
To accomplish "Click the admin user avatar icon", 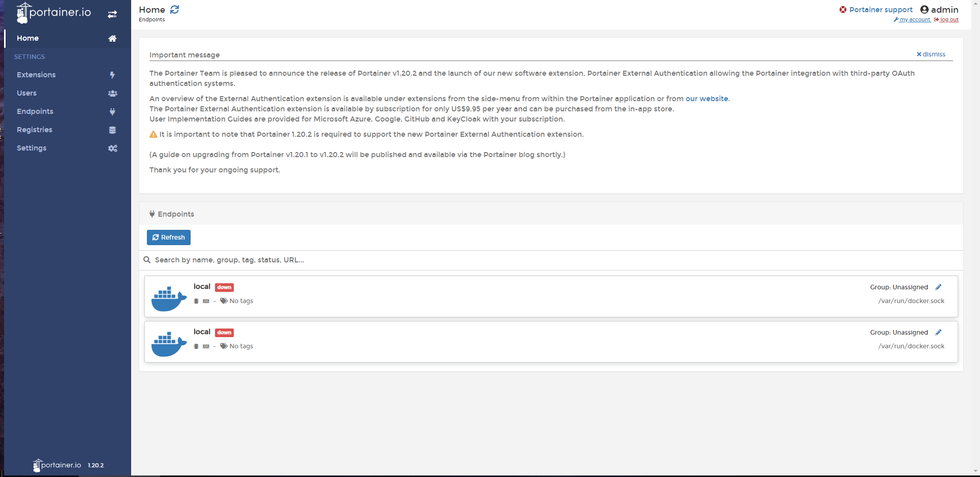I will [925, 10].
